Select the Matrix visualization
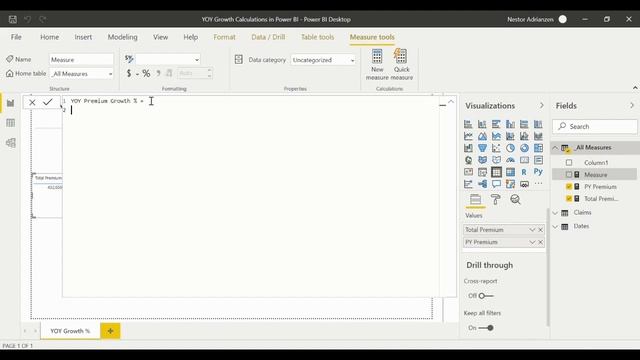The image size is (640, 360). pos(510,172)
